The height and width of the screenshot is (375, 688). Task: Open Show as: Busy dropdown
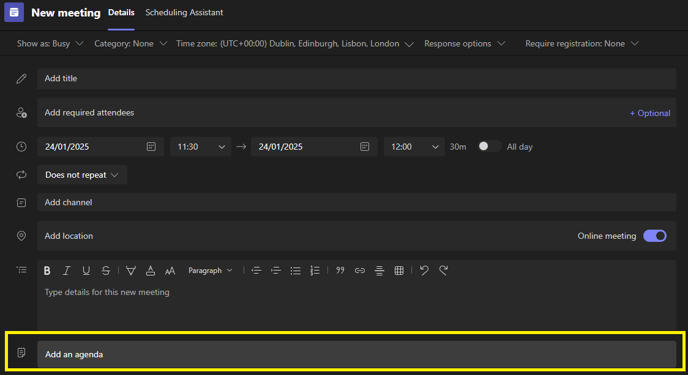[50, 43]
